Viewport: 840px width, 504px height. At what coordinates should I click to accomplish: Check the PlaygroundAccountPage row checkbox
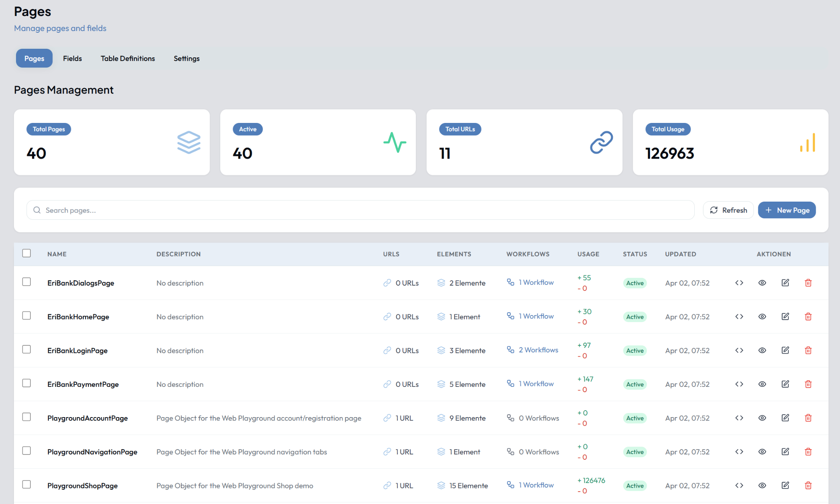[x=27, y=417]
